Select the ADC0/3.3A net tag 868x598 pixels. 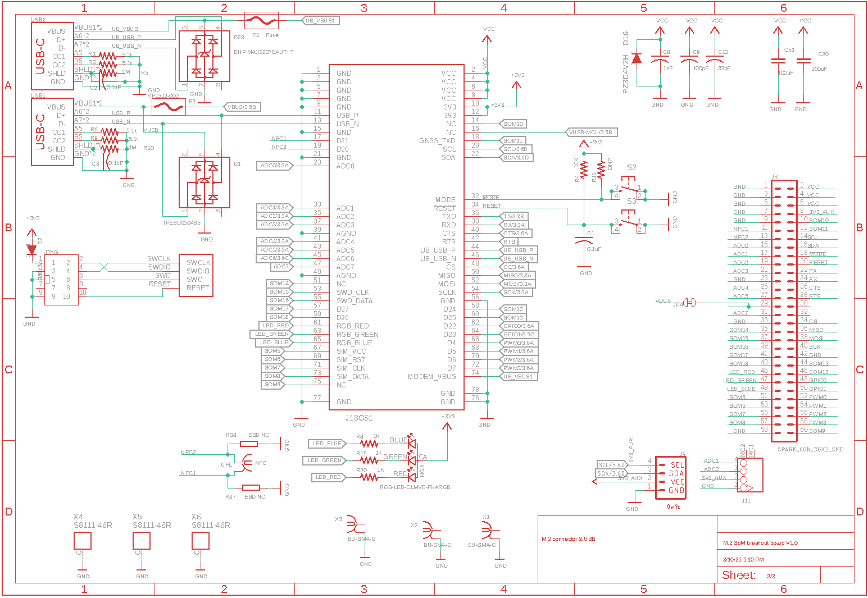(x=275, y=166)
